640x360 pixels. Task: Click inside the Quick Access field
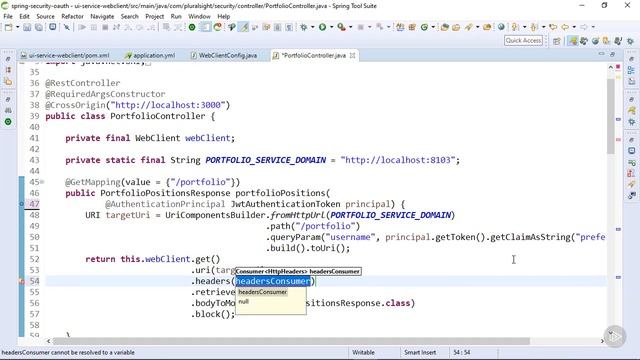[x=524, y=40]
